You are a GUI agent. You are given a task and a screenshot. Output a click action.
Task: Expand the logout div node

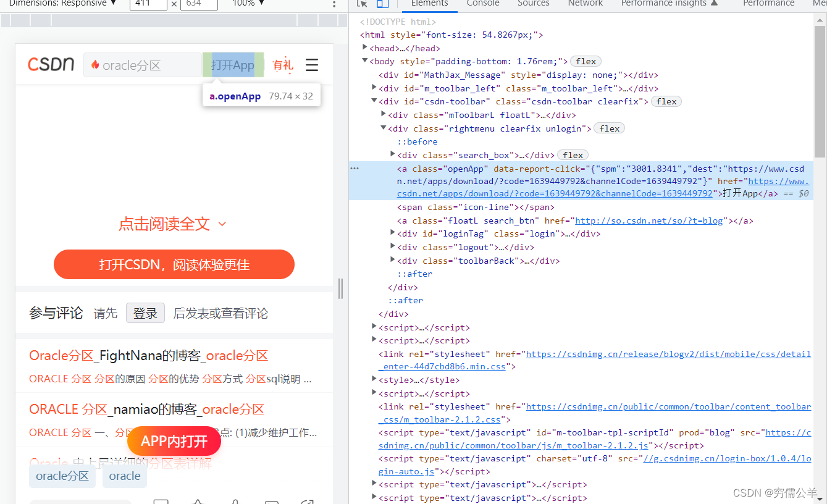pyautogui.click(x=393, y=246)
